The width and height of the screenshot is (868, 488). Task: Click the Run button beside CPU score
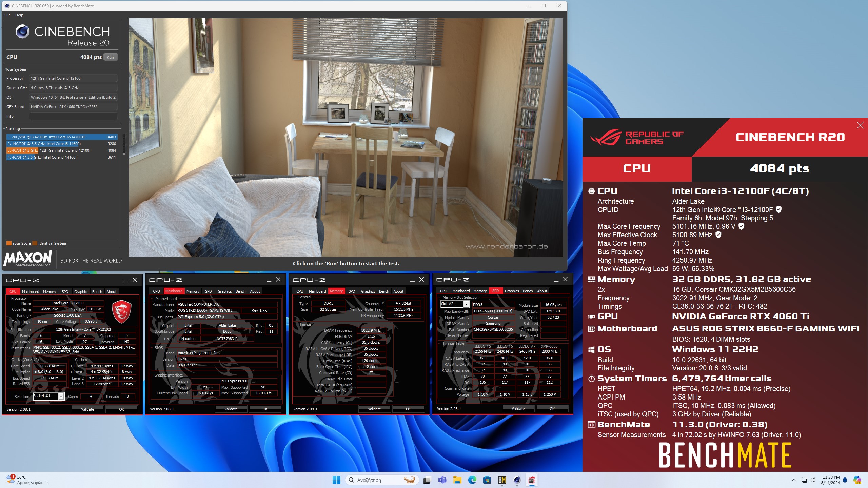[111, 57]
